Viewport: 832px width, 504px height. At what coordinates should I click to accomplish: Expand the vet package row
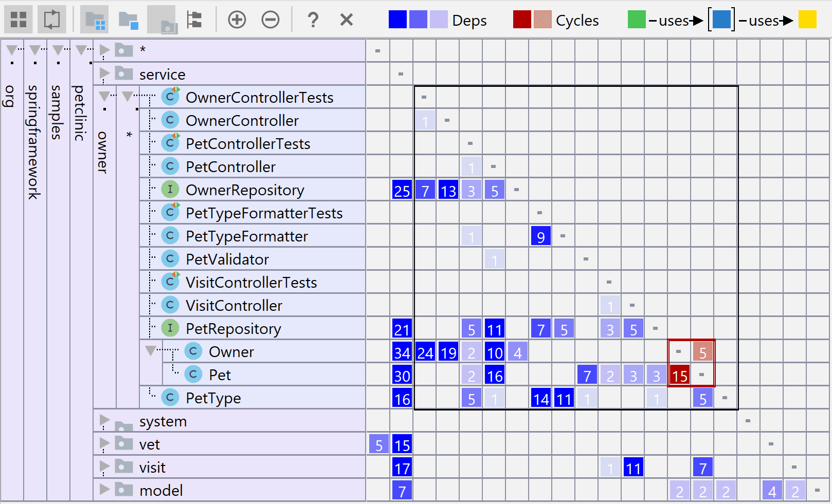click(104, 443)
